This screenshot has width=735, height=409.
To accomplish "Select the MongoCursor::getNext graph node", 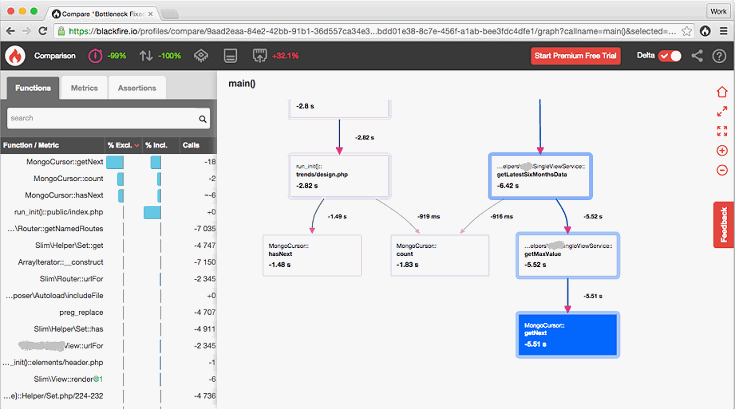I will [x=568, y=335].
